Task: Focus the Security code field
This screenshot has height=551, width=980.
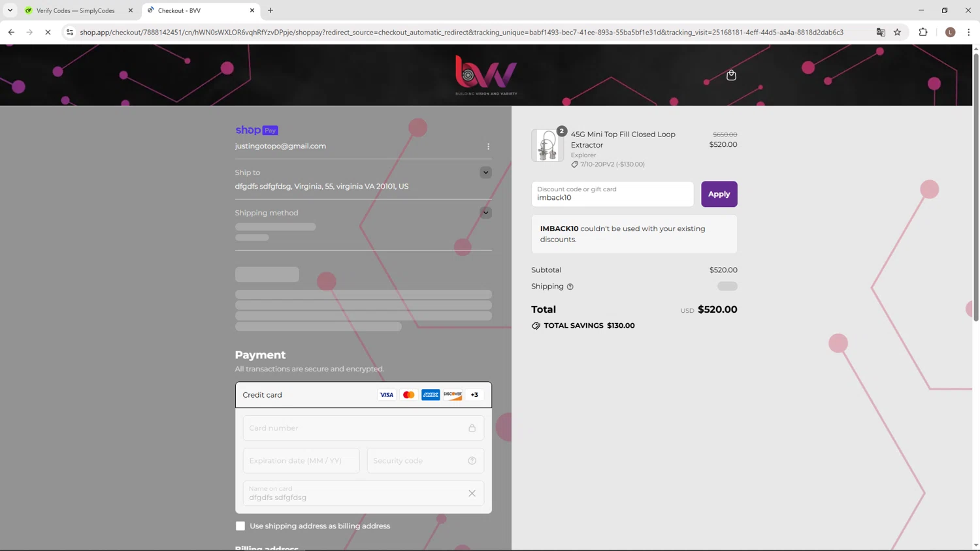Action: 425,461
